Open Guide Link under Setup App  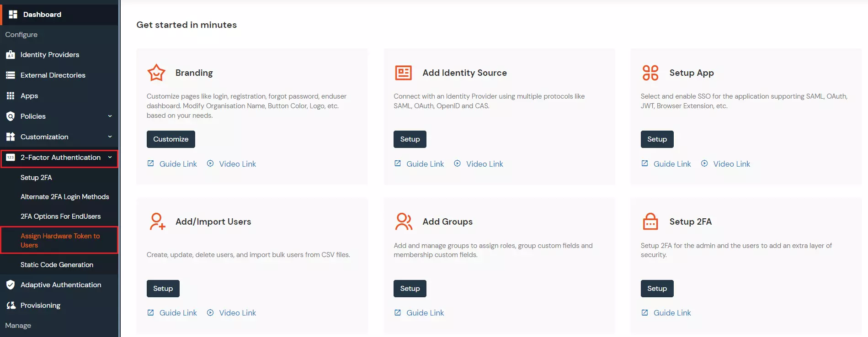click(x=671, y=164)
